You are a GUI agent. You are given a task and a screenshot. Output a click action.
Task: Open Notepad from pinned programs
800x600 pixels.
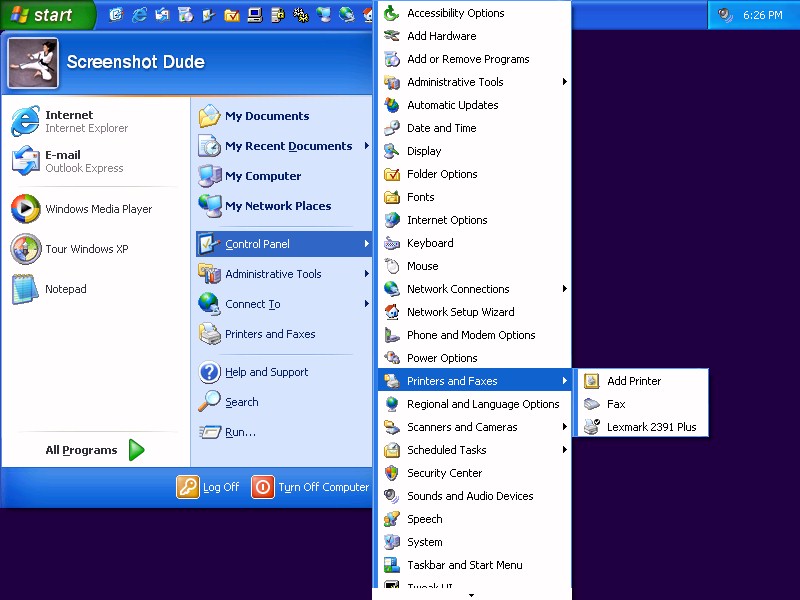pos(26,289)
